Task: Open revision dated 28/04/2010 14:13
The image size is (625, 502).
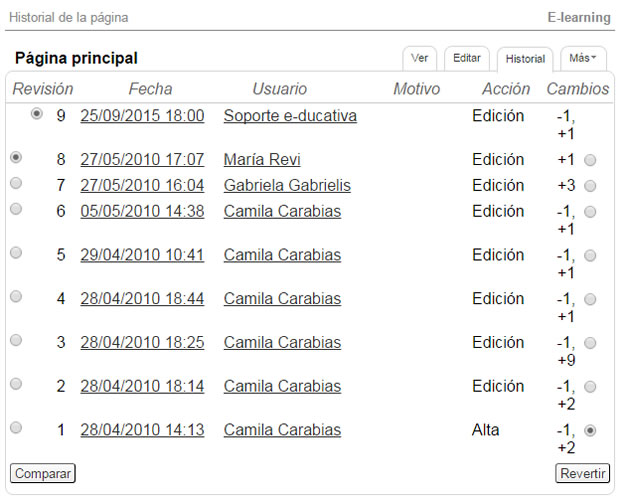Action: (x=142, y=430)
